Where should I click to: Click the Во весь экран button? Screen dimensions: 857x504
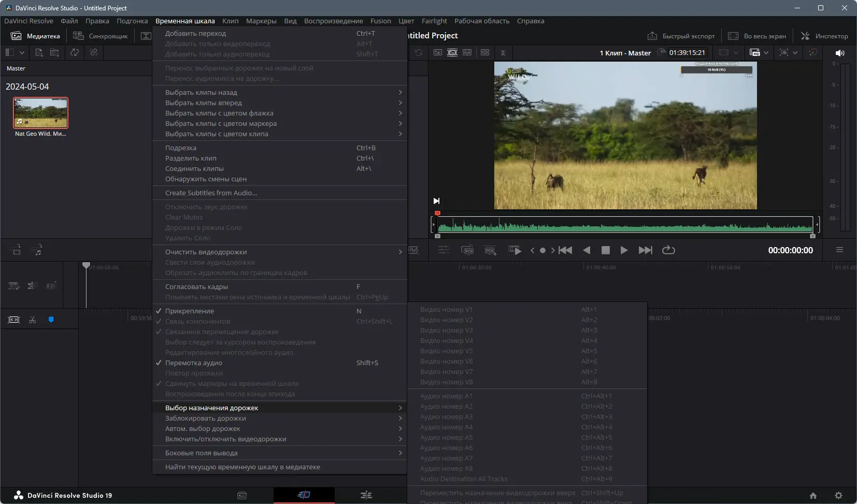pos(757,36)
